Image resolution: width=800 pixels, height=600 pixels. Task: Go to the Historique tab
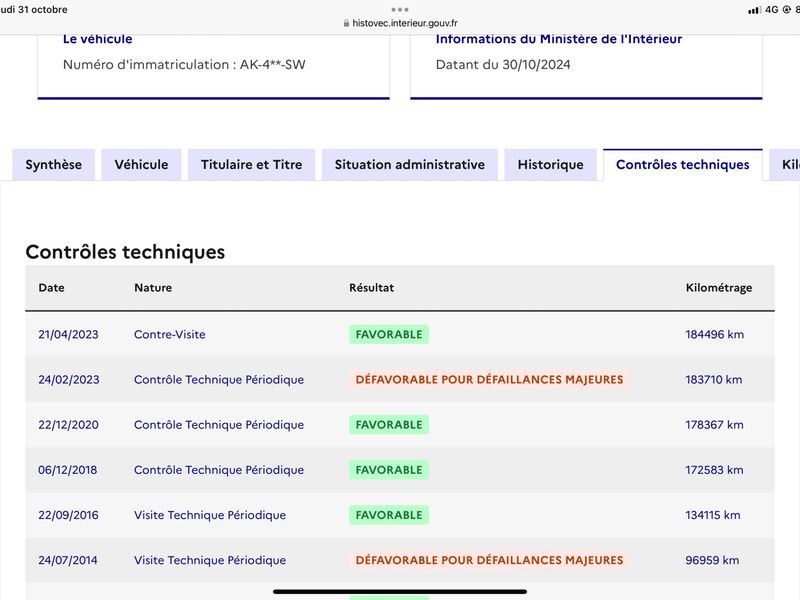[551, 165]
